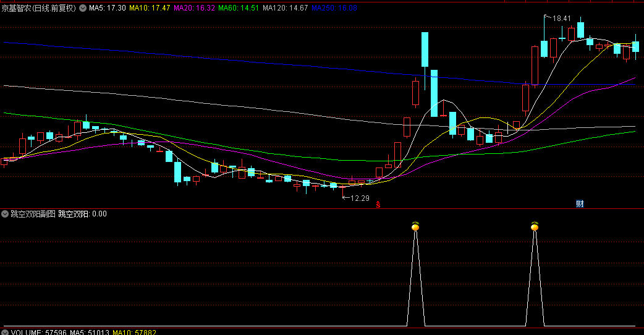Click the MA10: 17.47 label
Viewport: 644px width, 335px height.
click(x=150, y=8)
